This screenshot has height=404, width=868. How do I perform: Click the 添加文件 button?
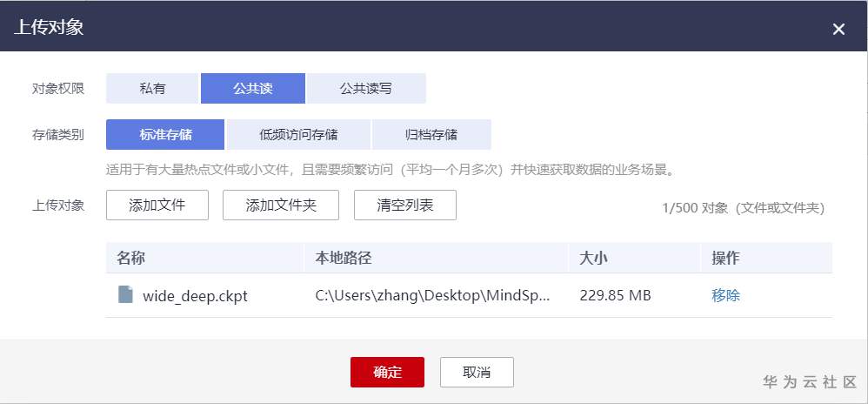(x=157, y=205)
